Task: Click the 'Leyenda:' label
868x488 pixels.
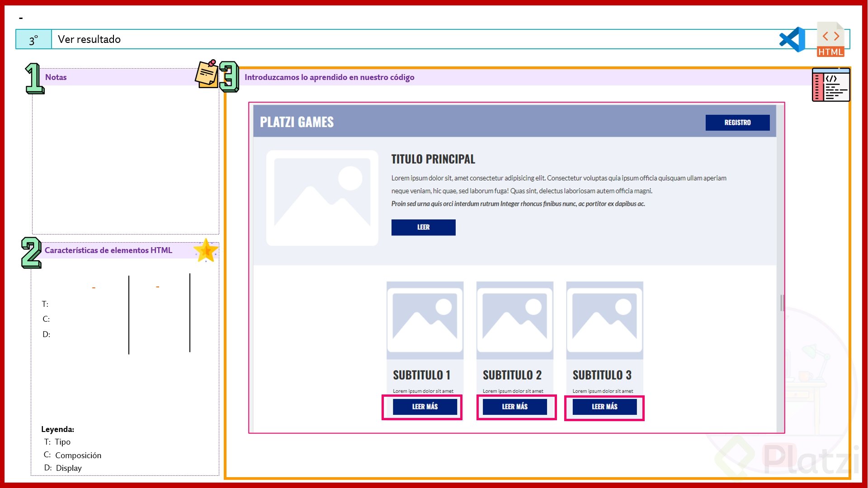Action: tap(57, 429)
